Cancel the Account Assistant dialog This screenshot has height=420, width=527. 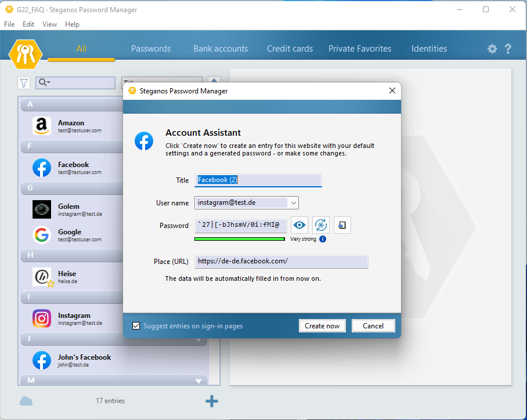point(373,326)
